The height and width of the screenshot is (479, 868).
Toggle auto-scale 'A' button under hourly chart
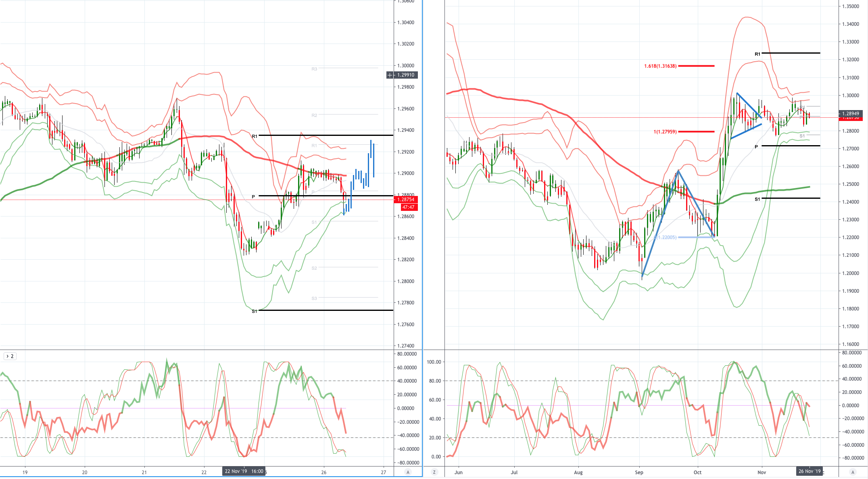(408, 472)
